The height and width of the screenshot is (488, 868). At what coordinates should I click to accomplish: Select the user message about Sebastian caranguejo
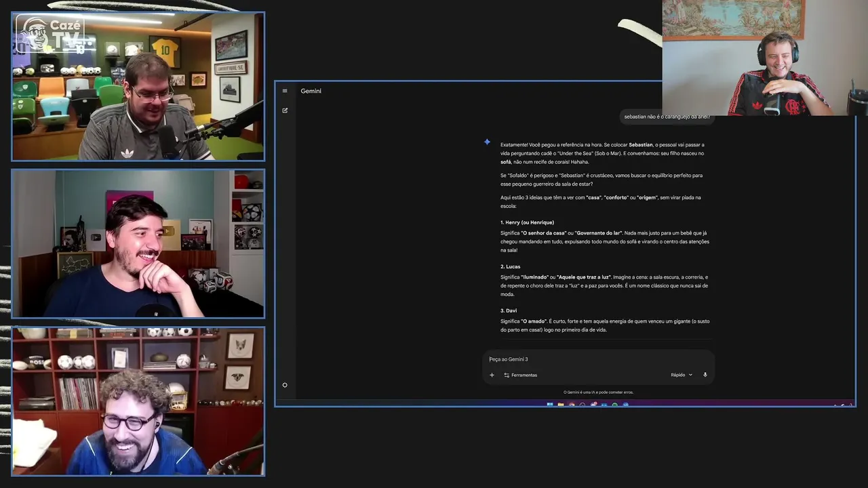(x=667, y=117)
